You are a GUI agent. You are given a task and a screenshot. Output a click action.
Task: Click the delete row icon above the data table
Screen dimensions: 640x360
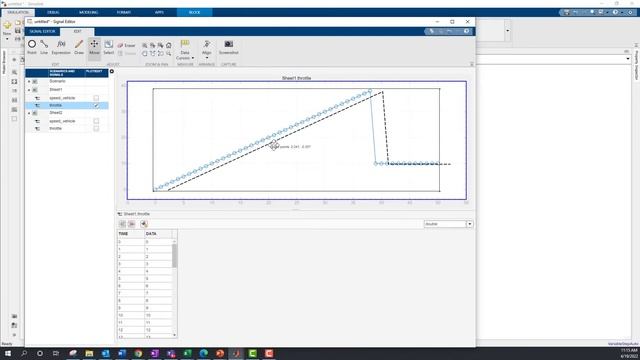pyautogui.click(x=131, y=224)
